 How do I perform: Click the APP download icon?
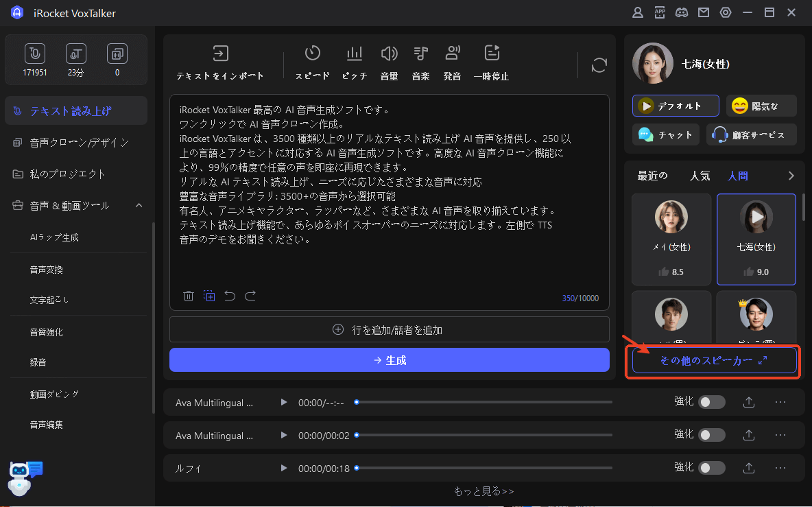point(660,13)
